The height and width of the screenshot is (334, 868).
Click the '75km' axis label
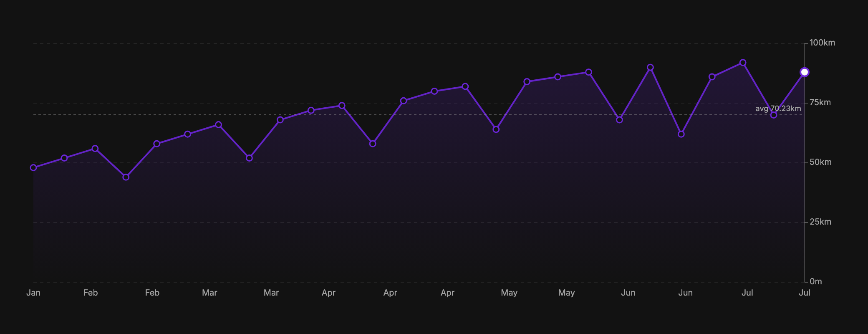point(820,102)
